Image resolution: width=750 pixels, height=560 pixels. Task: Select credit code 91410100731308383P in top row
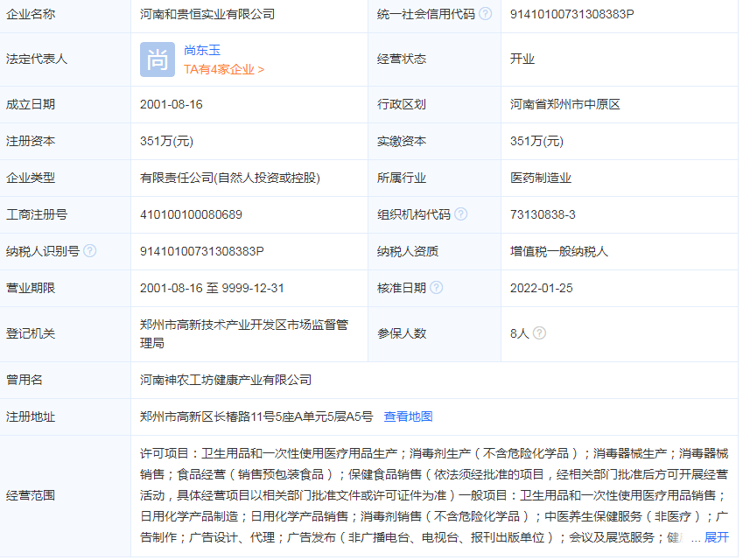571,14
